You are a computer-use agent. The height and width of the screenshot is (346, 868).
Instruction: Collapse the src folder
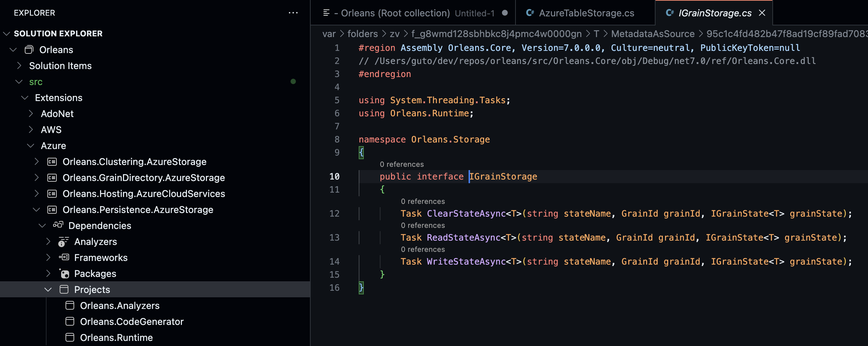19,82
